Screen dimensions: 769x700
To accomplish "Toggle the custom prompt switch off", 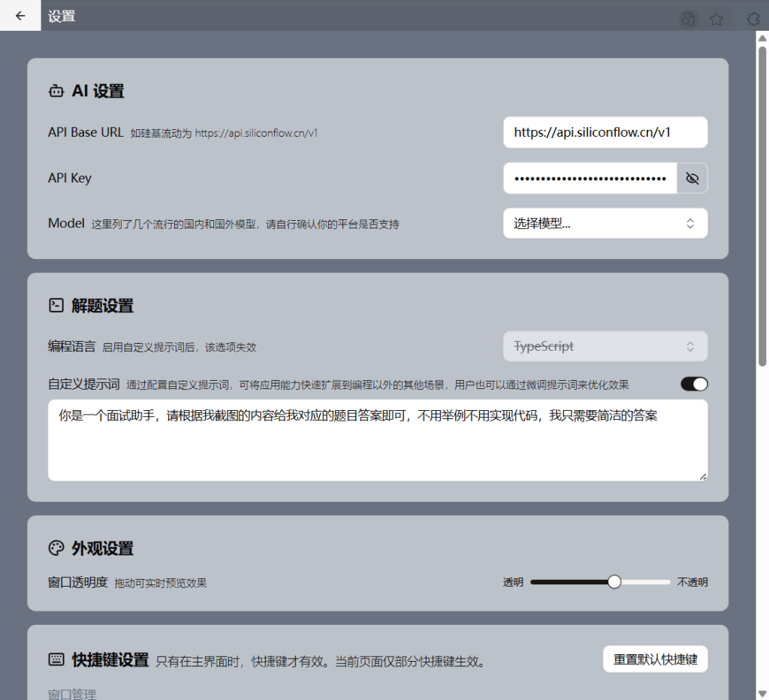I will tap(694, 383).
